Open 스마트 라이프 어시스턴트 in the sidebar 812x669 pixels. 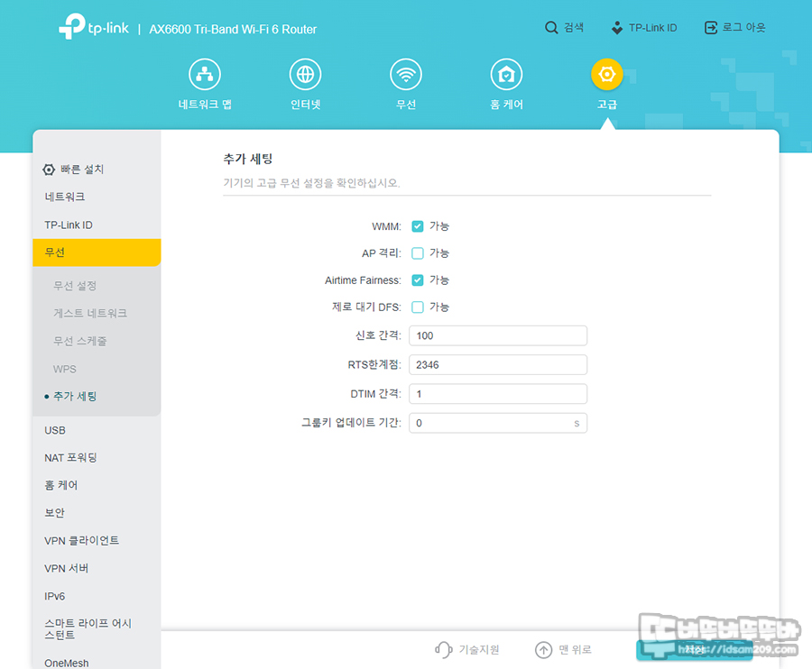[88, 629]
